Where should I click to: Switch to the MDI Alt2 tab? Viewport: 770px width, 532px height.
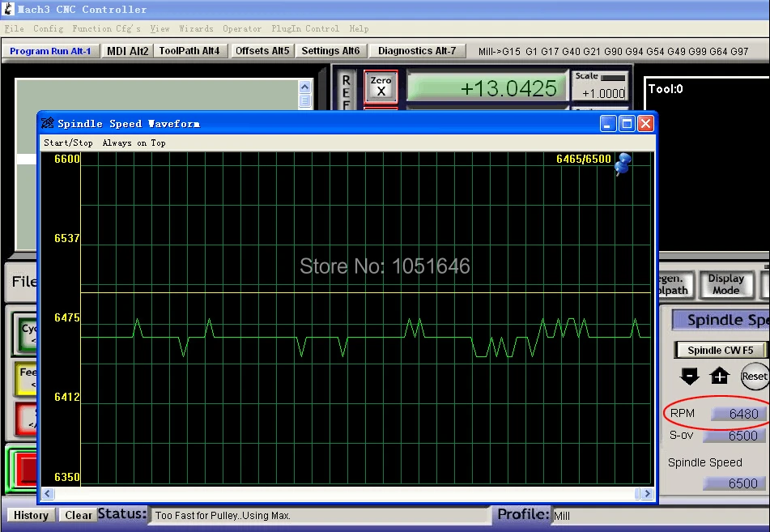[x=128, y=50]
